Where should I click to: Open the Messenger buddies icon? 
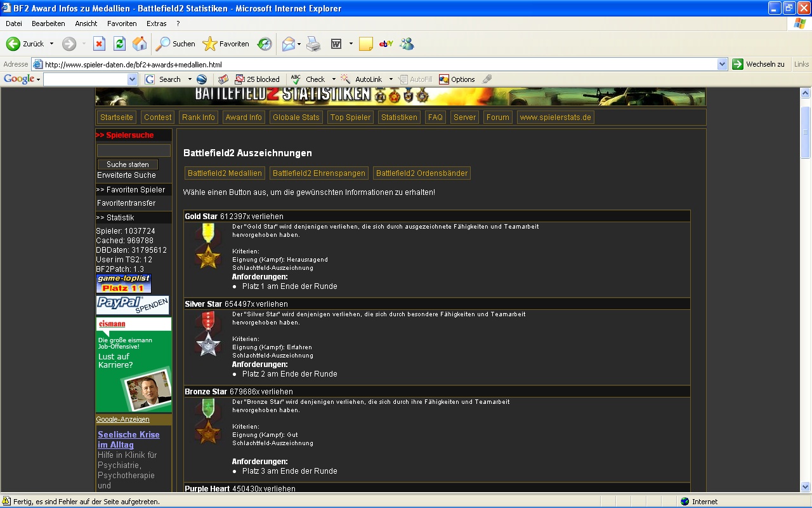pyautogui.click(x=407, y=44)
